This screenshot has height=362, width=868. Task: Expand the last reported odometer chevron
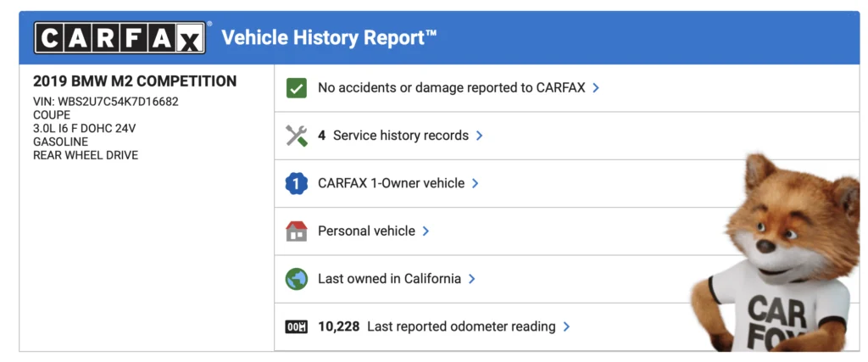click(566, 326)
